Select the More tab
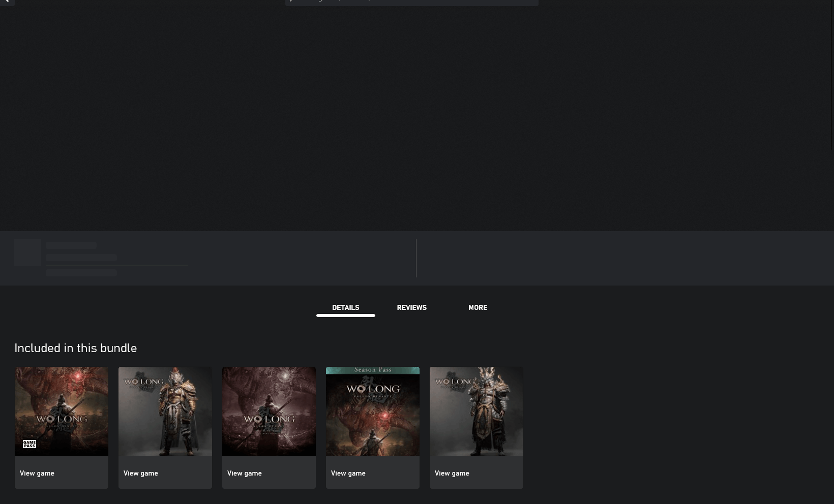The image size is (834, 504). coord(478,308)
